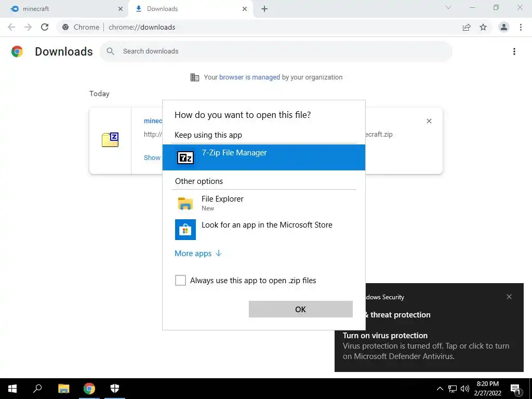Bookmark this tab with the star

tap(483, 27)
